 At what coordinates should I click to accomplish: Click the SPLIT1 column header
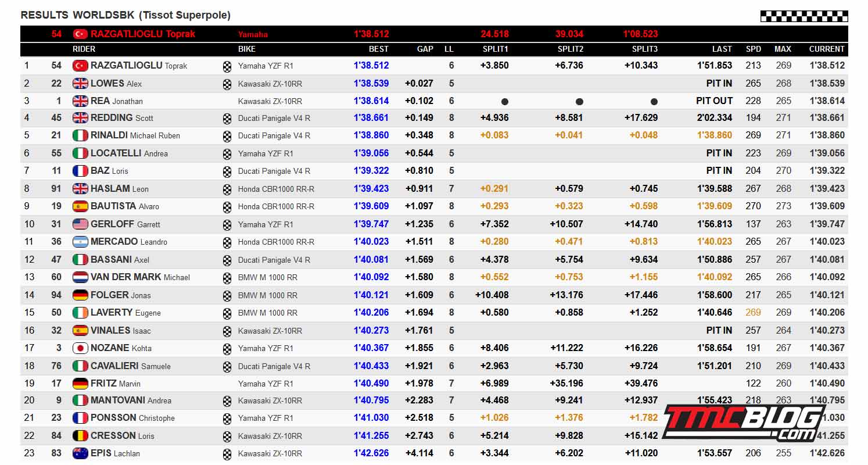496,49
